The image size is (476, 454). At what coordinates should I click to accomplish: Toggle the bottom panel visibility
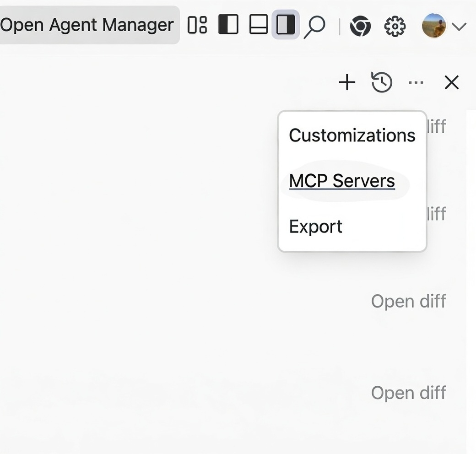(x=259, y=25)
